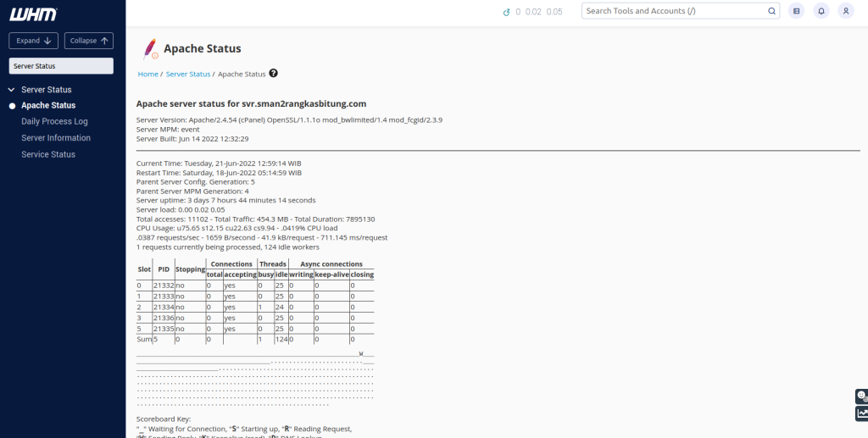
Task: Focus the Search Tools and Accounts field
Action: [x=674, y=11]
